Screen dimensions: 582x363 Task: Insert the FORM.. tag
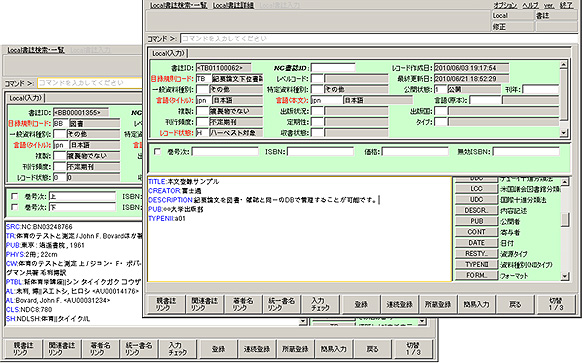[x=476, y=275]
